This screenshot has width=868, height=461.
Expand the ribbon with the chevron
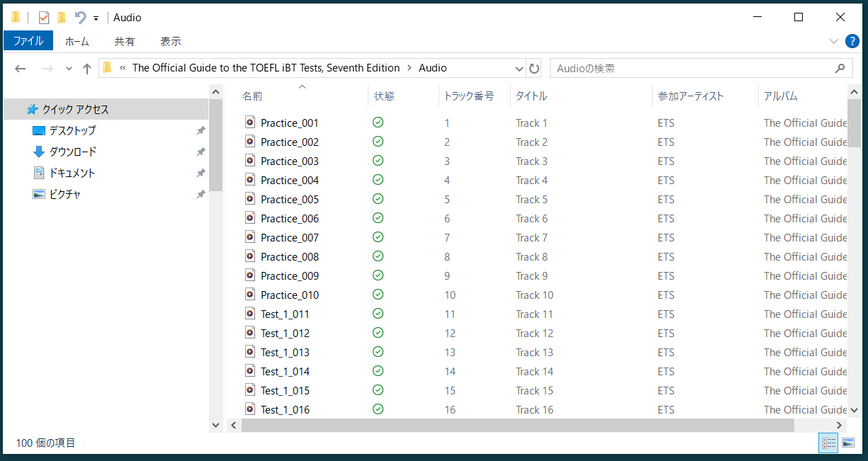(834, 41)
